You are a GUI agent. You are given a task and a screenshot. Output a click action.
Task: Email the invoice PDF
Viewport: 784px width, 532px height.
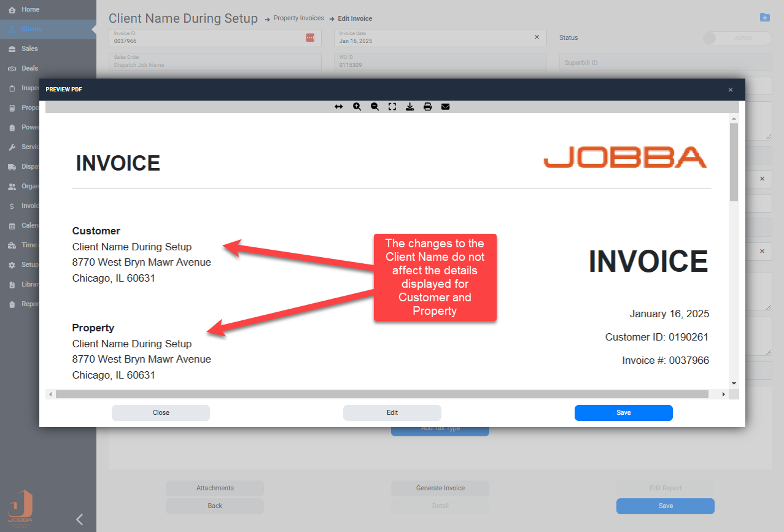coord(446,107)
